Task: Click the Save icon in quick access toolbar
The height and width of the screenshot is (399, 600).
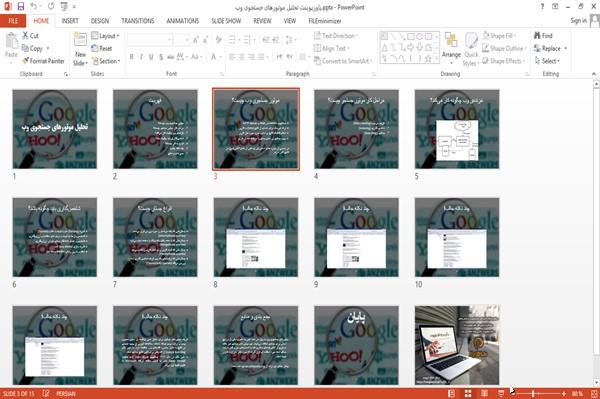Action: point(21,6)
